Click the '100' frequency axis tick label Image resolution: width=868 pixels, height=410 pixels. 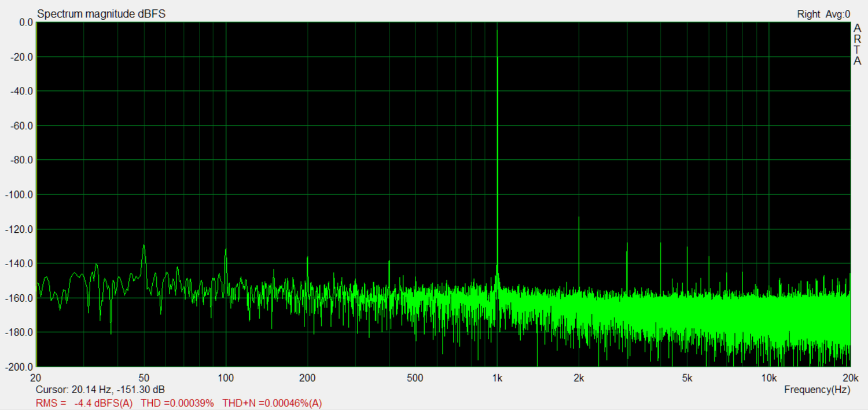[226, 378]
